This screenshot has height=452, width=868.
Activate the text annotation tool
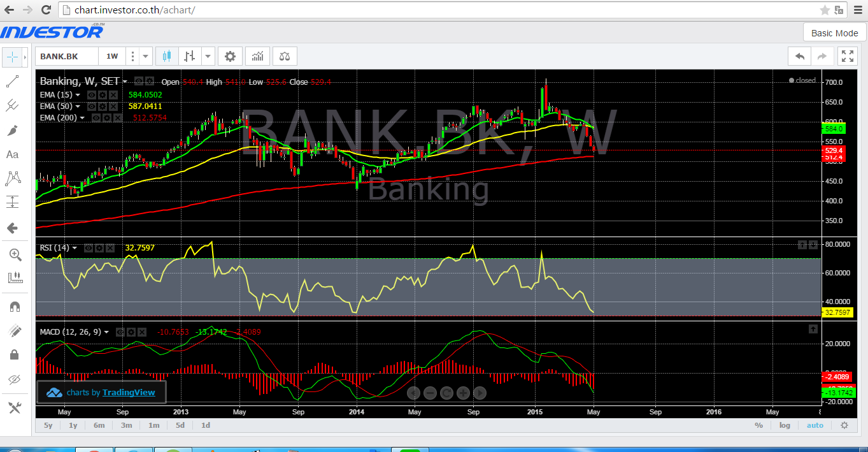pyautogui.click(x=13, y=154)
